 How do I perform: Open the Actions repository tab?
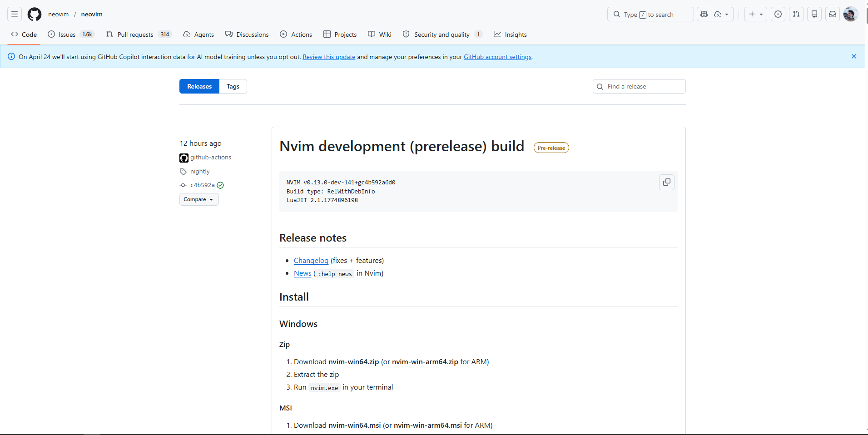pos(296,35)
